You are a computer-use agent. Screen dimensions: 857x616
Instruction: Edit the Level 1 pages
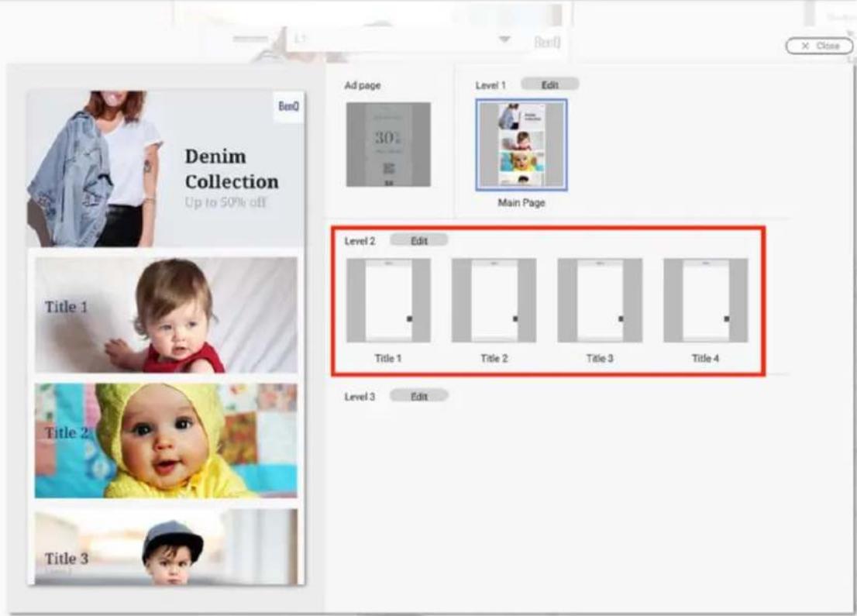pos(549,84)
